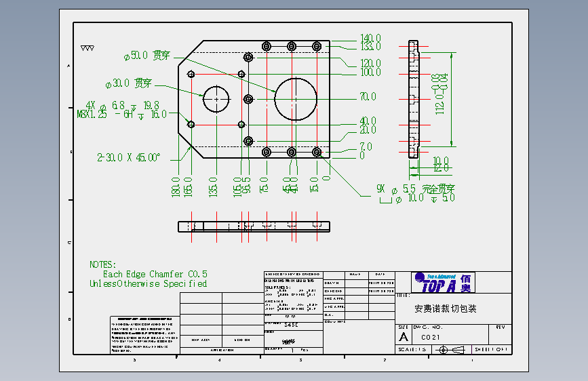Viewport: 588px width, 381px height.
Task: Click the SHEET 1 OF 1 field
Action: click(491, 350)
